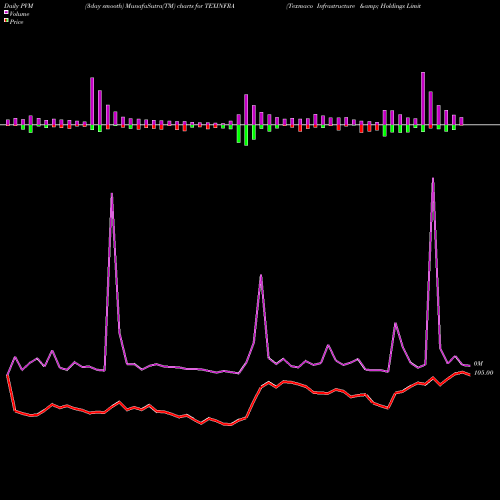This screenshot has width=500, height=500.
Task: Click the '0M' volume axis label
Action: (478, 364)
